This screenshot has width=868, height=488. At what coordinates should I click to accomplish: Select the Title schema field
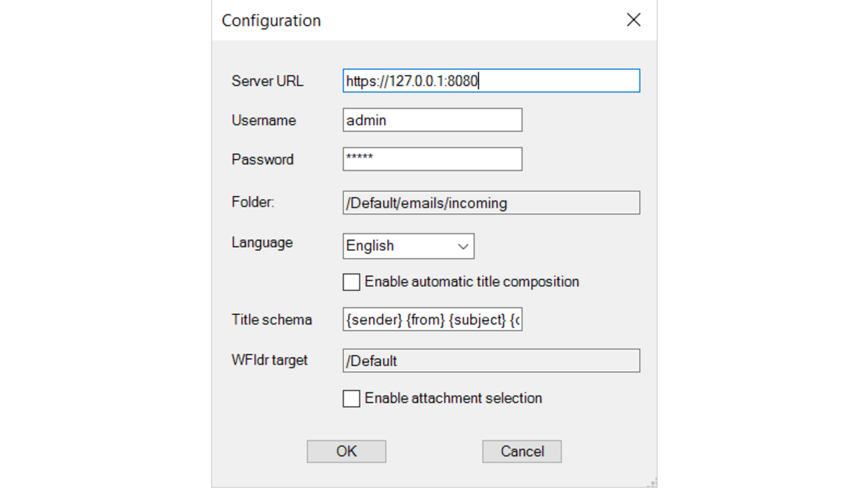point(432,319)
